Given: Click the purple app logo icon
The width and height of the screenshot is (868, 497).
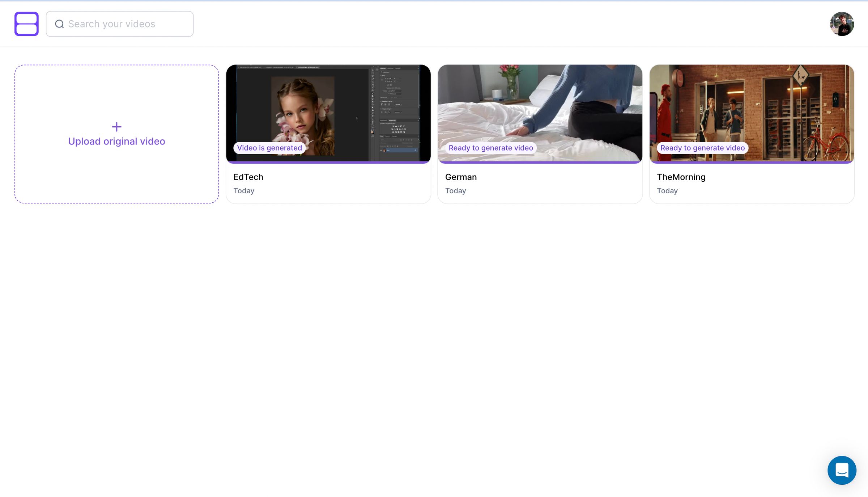Looking at the screenshot, I should [x=26, y=24].
